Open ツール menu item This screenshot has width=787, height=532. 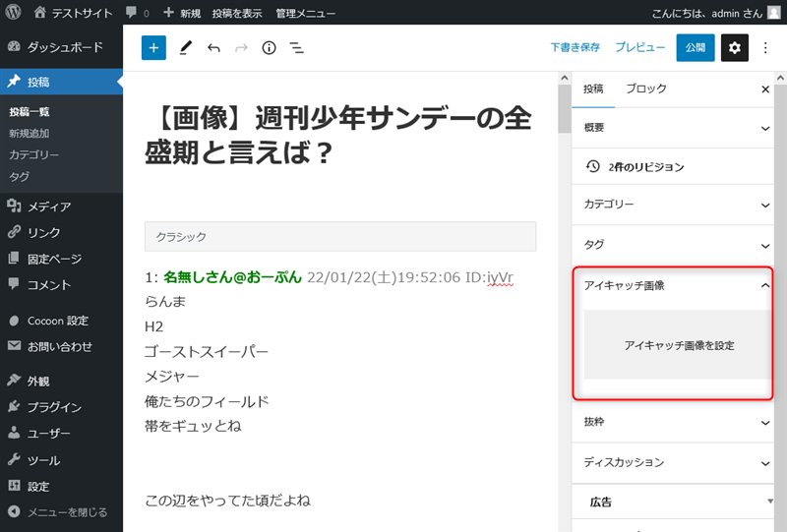click(x=61, y=460)
